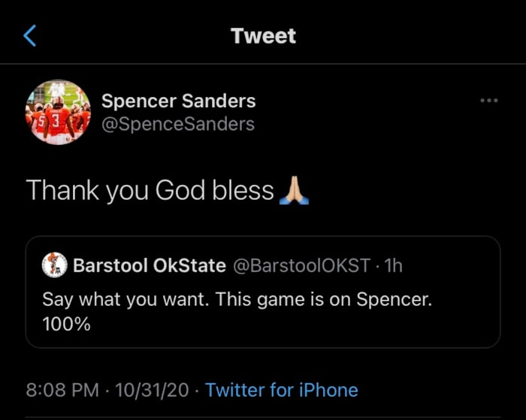Screen dimensions: 526x420
Task: Tap the Barstool OkState avatar icon
Action: coord(53,265)
